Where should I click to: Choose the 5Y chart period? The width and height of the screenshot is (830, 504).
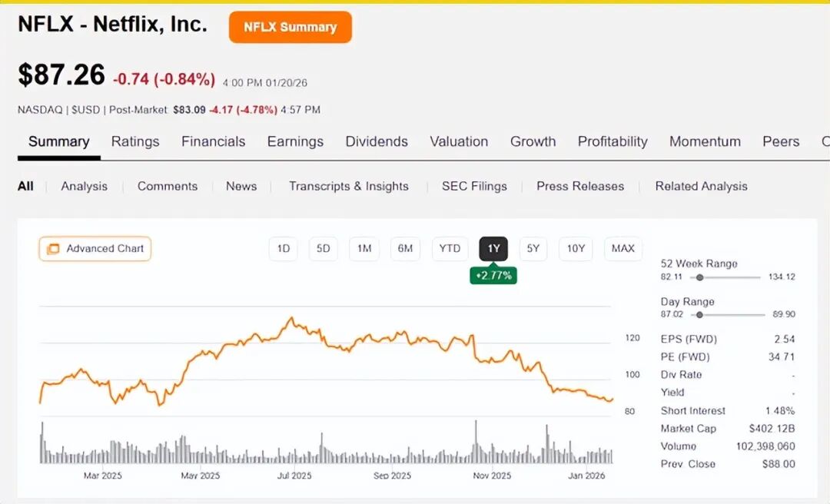[x=533, y=249]
